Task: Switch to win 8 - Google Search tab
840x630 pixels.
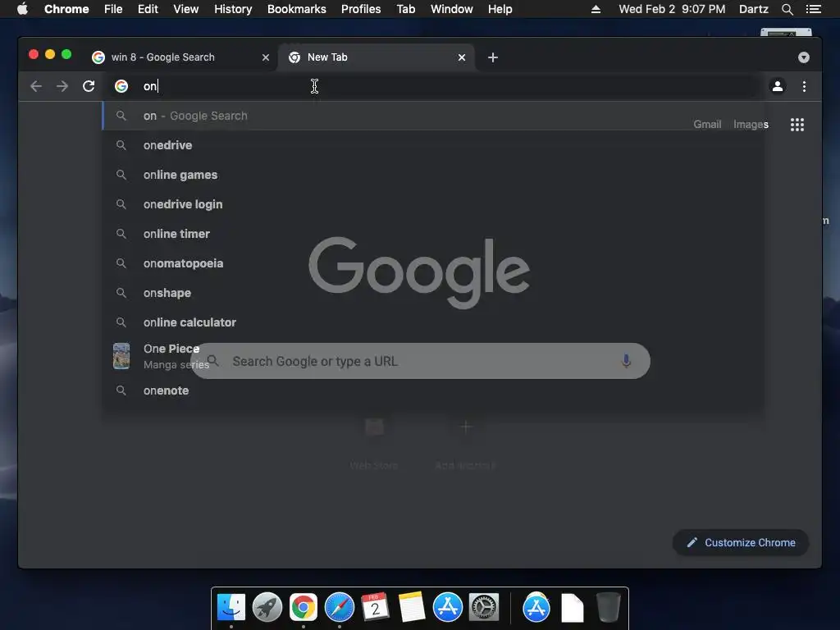Action: pyautogui.click(x=180, y=57)
